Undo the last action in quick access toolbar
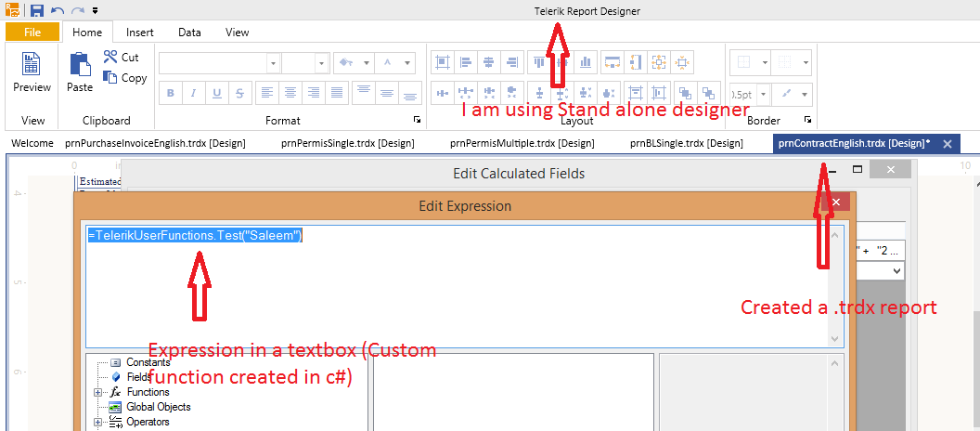The height and width of the screenshot is (431, 980). [x=58, y=10]
